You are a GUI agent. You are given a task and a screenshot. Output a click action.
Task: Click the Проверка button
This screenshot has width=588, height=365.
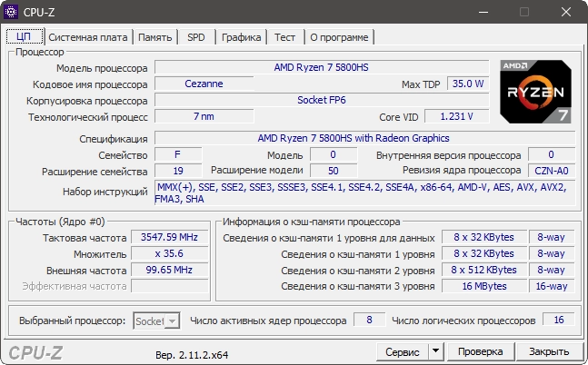[481, 351]
